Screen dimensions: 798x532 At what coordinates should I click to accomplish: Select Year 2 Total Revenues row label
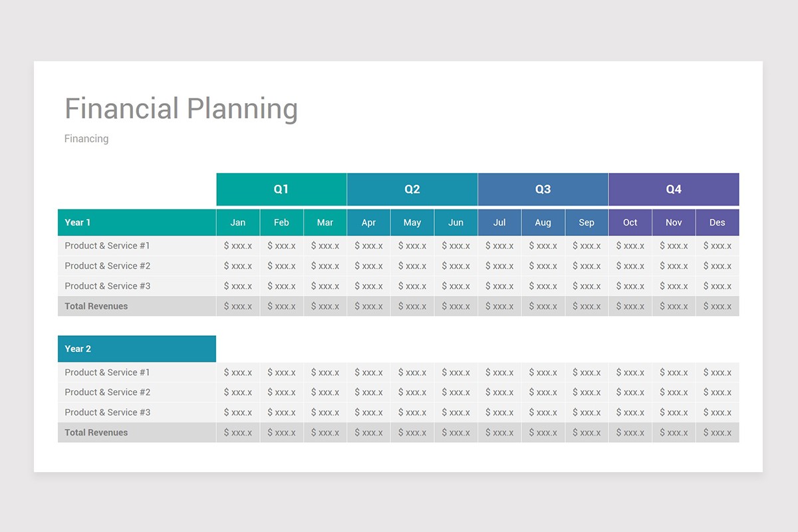click(x=96, y=432)
